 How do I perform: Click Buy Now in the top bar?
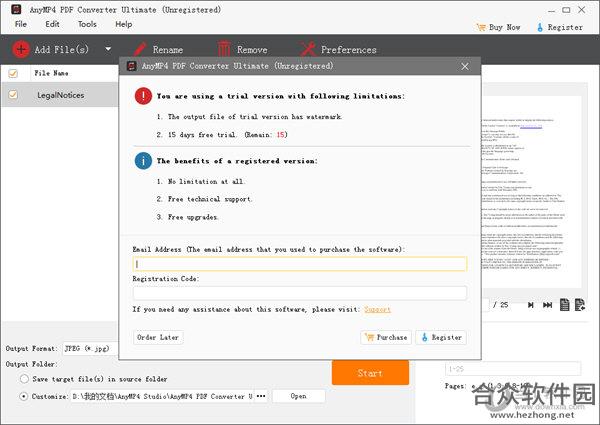pos(498,27)
